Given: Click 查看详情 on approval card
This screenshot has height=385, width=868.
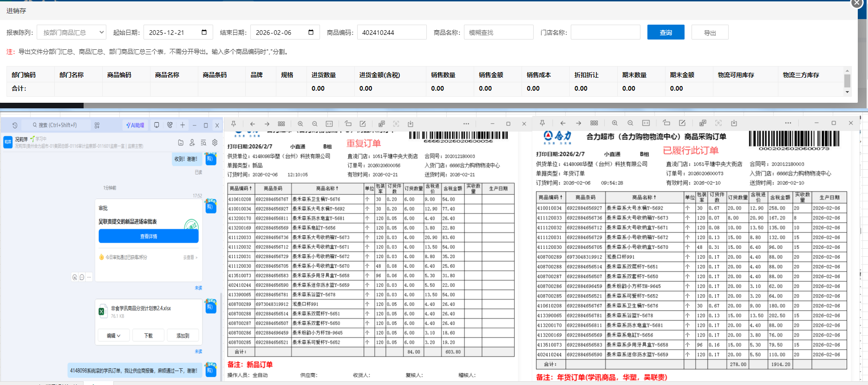Looking at the screenshot, I should tap(149, 236).
